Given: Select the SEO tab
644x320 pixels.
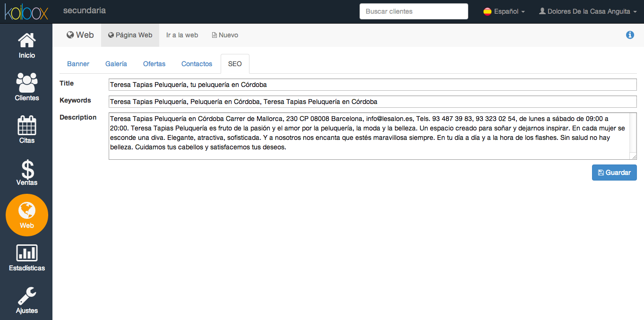Looking at the screenshot, I should click(x=235, y=64).
